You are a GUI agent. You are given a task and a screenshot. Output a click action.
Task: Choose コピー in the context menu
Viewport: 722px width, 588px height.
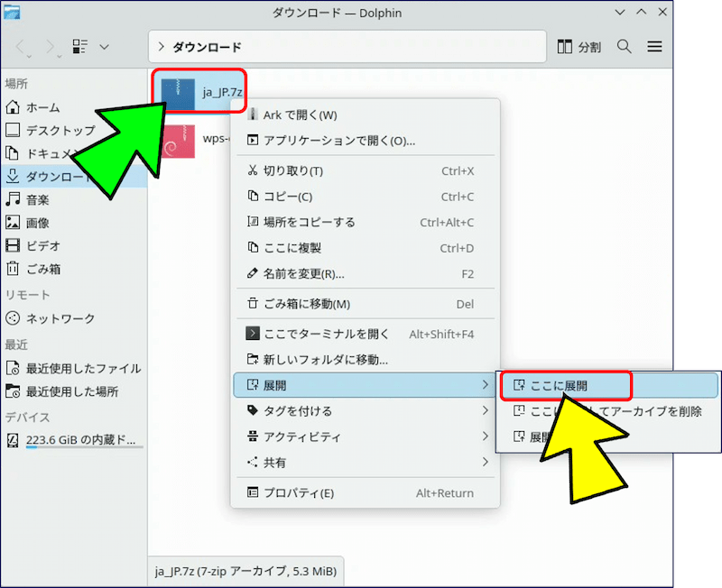click(287, 197)
